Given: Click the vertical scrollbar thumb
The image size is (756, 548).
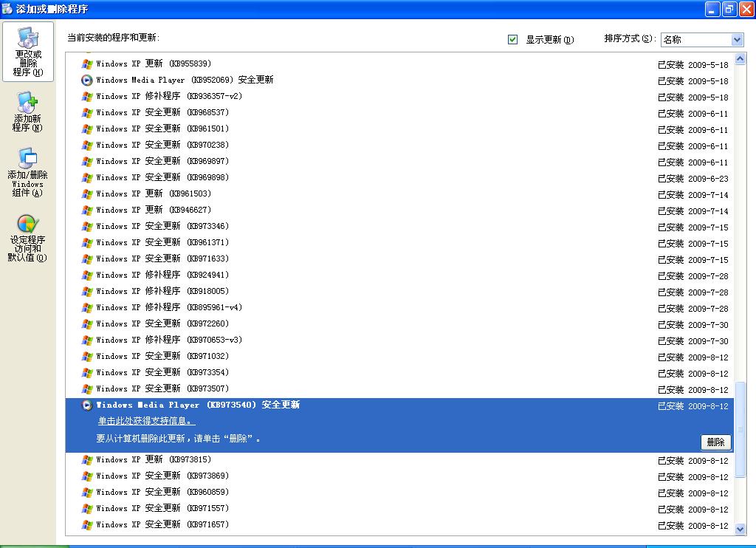Looking at the screenshot, I should (x=740, y=429).
